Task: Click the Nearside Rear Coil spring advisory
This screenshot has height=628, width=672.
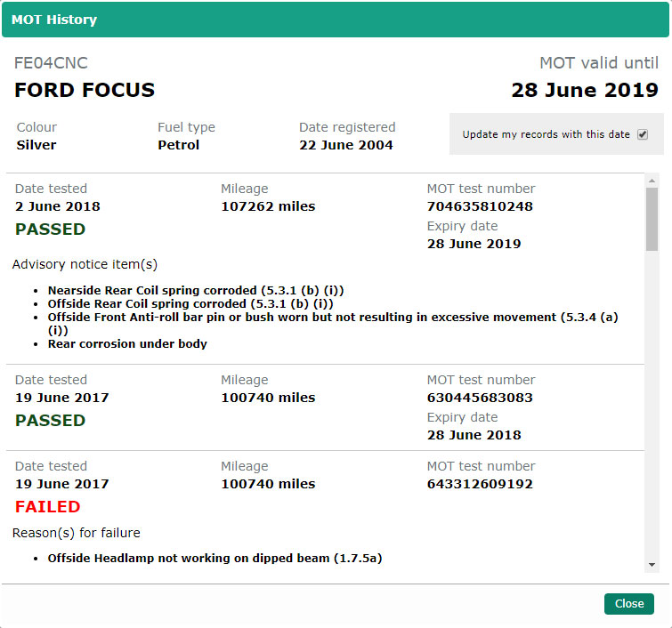Action: point(196,290)
